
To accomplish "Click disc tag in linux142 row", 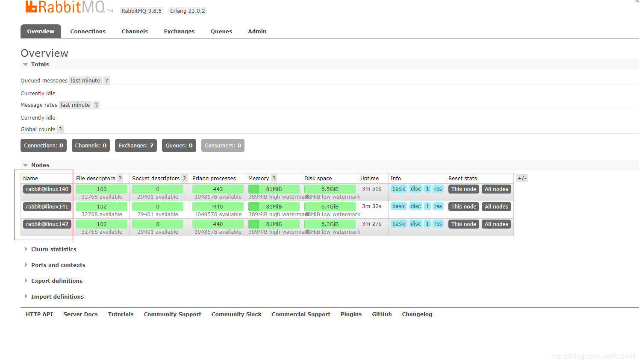I will point(416,224).
